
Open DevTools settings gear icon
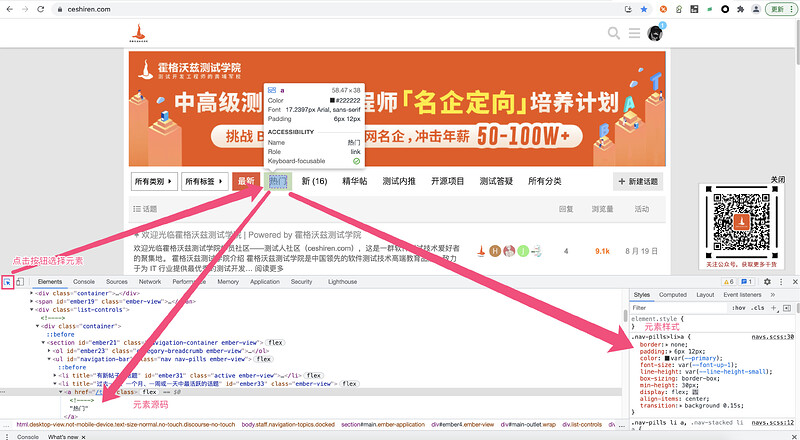767,282
